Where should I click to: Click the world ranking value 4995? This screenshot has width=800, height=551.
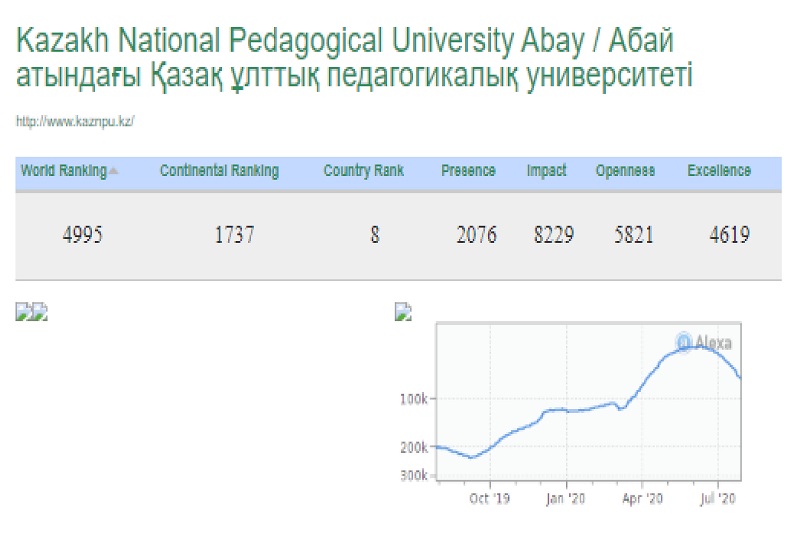[81, 236]
